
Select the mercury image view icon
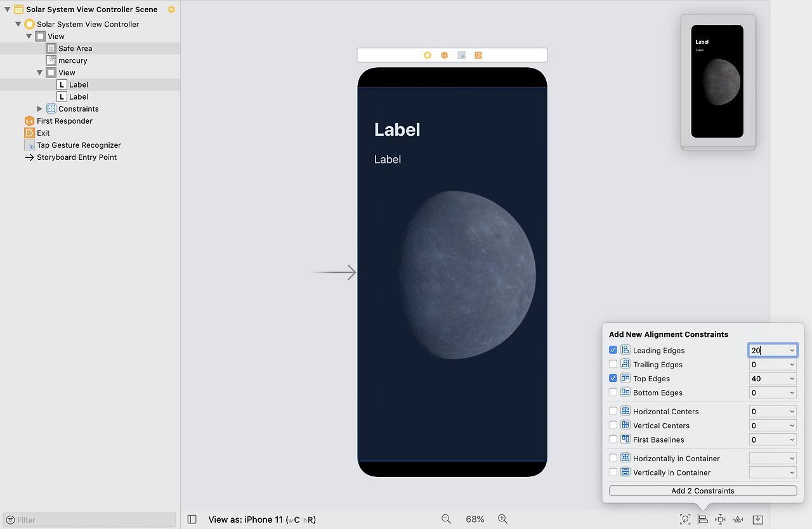click(x=51, y=60)
